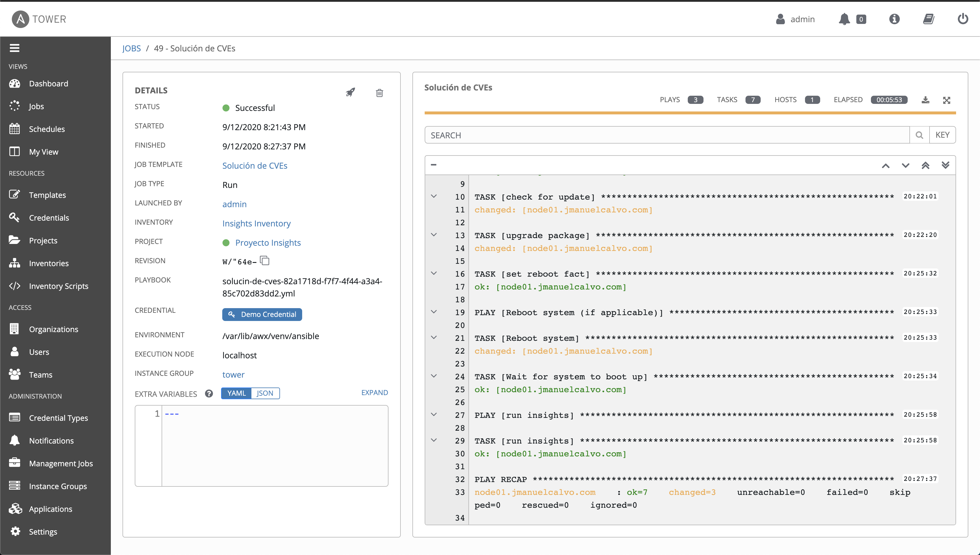The width and height of the screenshot is (980, 555).
Task: Go to next output page
Action: coord(906,165)
